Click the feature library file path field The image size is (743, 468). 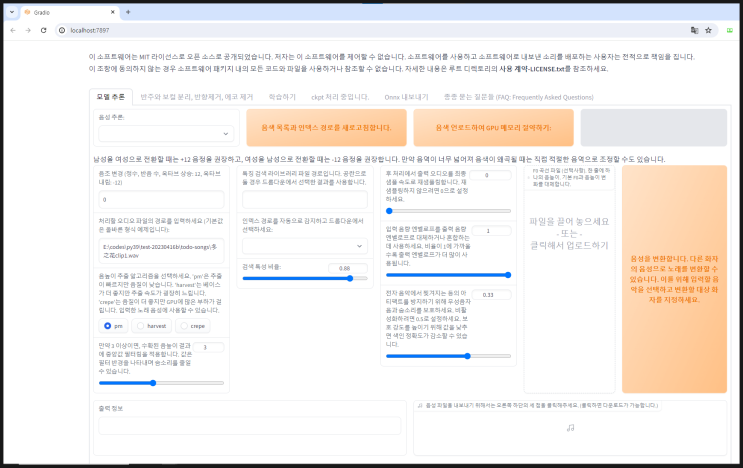pyautogui.click(x=305, y=199)
